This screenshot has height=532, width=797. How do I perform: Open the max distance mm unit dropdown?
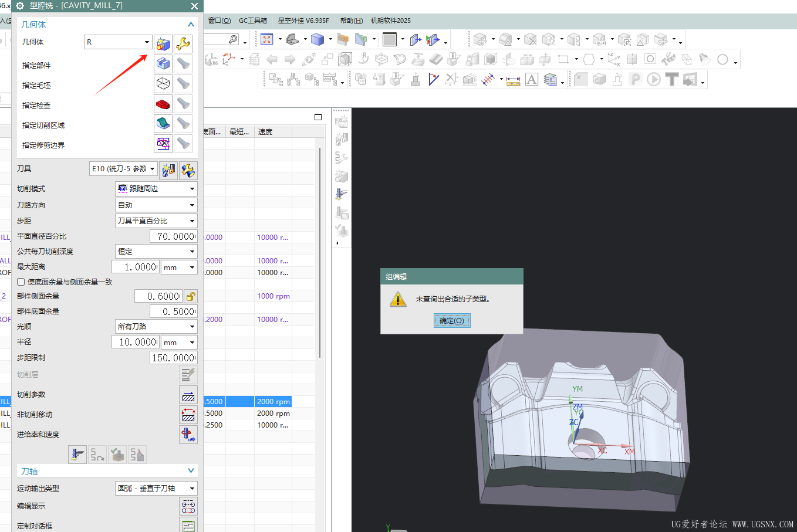click(179, 267)
